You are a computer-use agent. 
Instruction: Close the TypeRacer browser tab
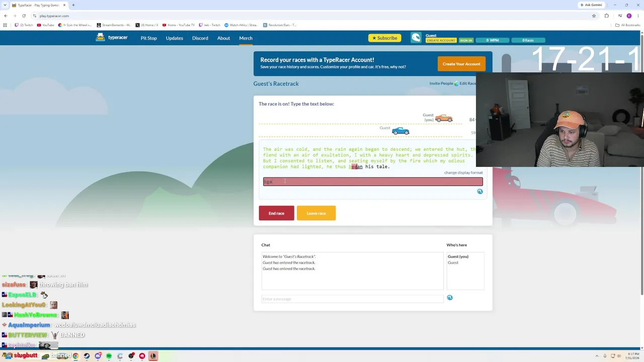[x=64, y=5]
